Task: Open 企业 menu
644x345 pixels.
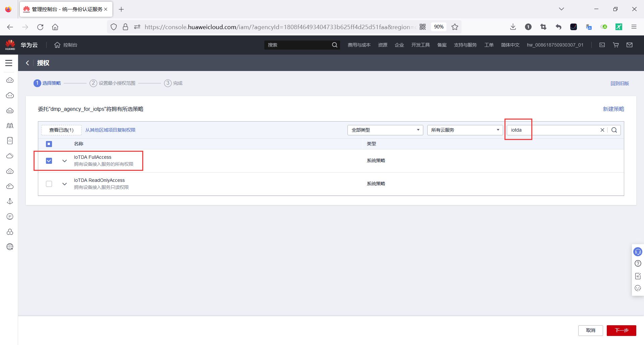Action: click(399, 45)
